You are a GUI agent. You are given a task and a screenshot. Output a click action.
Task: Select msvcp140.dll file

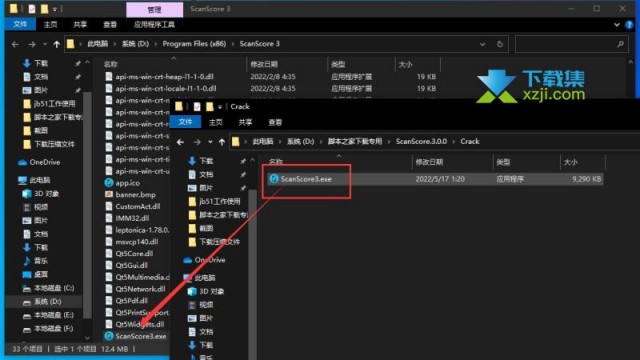click(x=131, y=242)
